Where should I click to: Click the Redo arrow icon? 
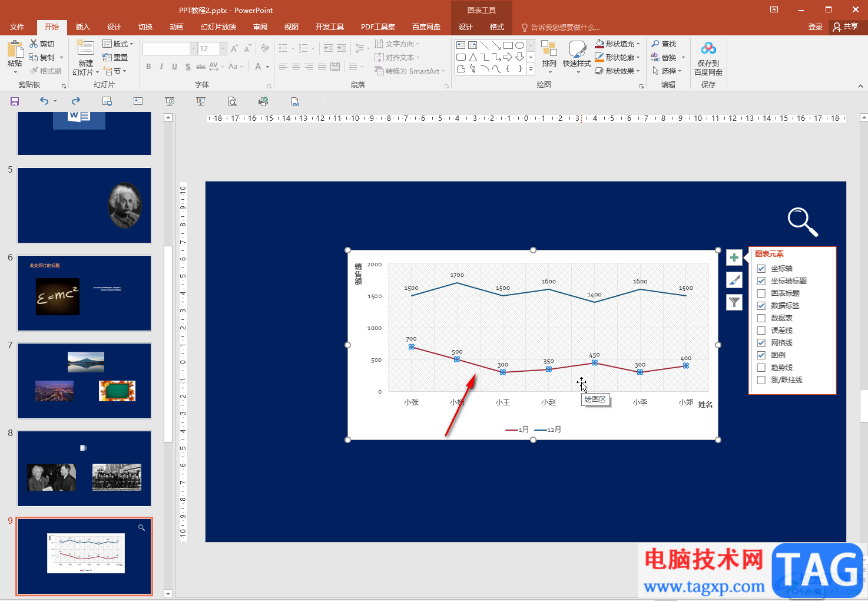coord(76,101)
